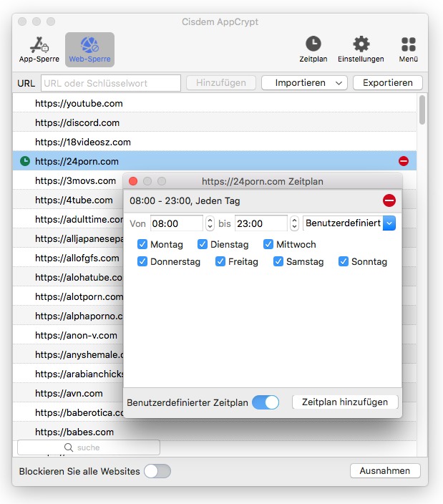Screen dimensions: 443x504
Task: Select the https://4tube.com row
Action: click(68, 200)
